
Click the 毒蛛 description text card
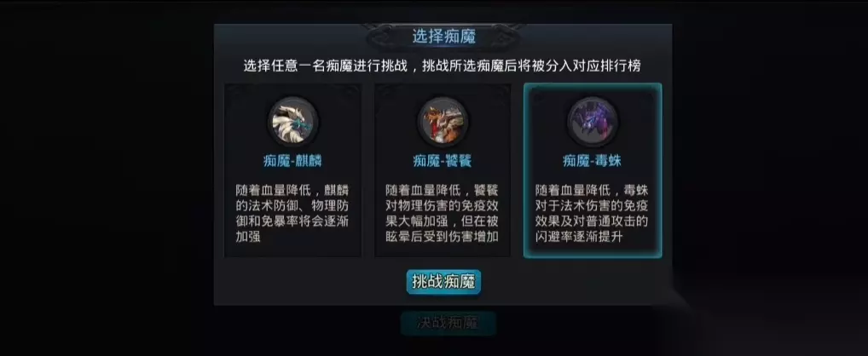[x=593, y=214]
